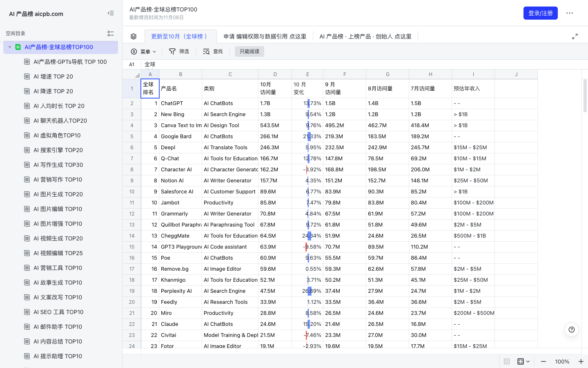Open the help question mark button

click(572, 330)
